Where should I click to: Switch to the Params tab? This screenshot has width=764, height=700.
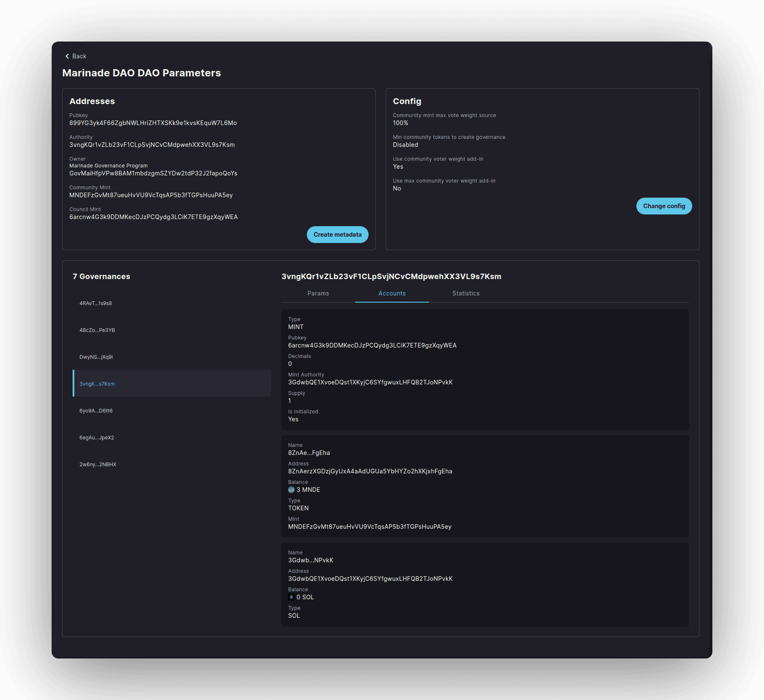(x=318, y=293)
